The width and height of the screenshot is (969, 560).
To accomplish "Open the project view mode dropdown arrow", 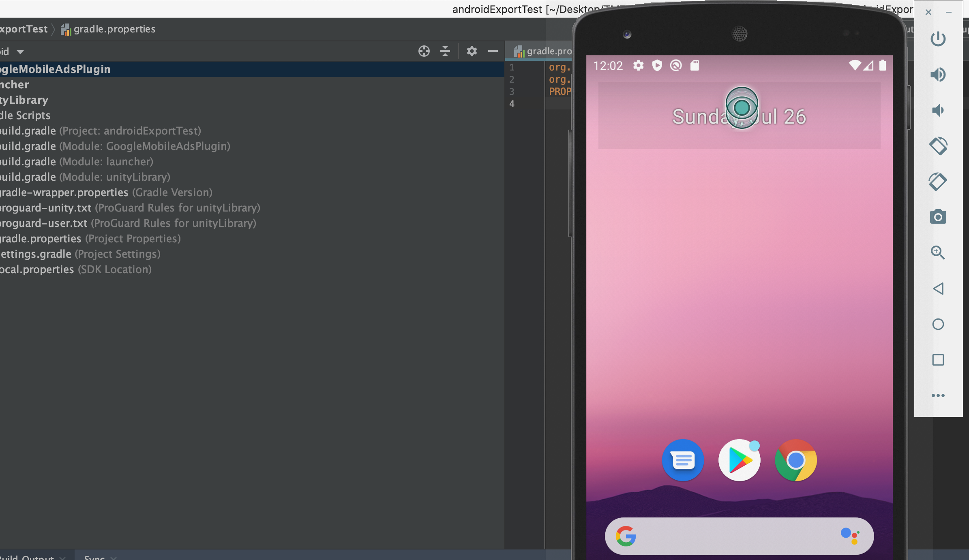I will coord(20,52).
